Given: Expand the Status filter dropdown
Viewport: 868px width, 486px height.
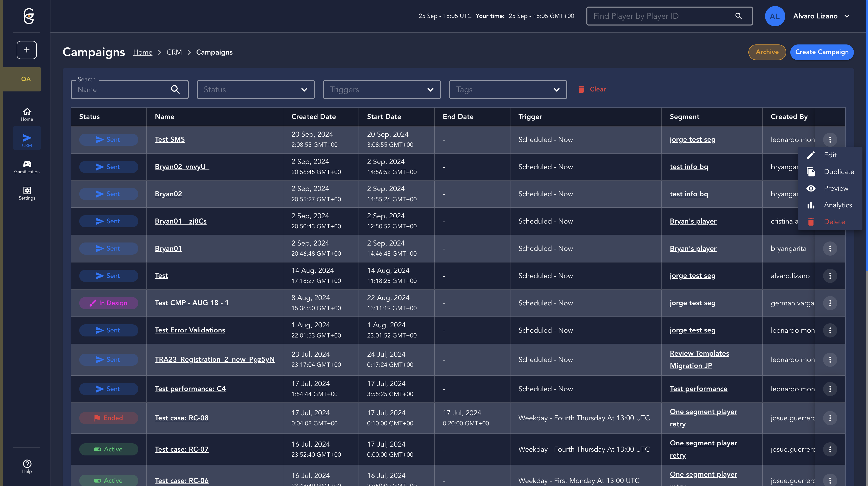Looking at the screenshot, I should pyautogui.click(x=255, y=90).
